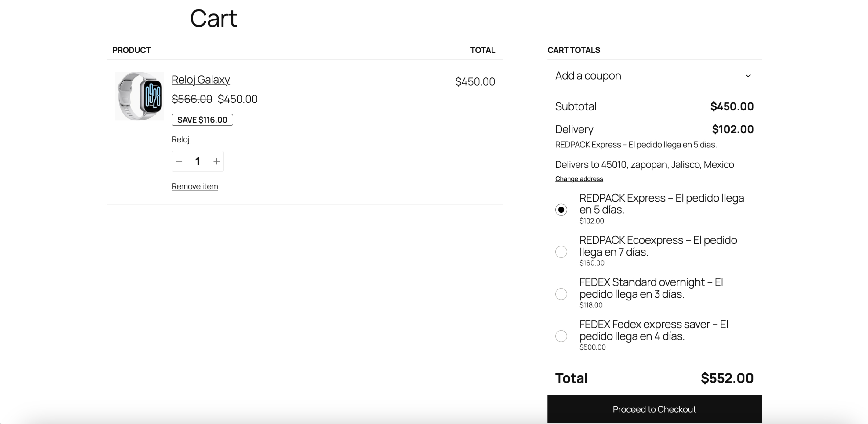
Task: Click Delivers to 45010, zapopan text
Action: tap(644, 165)
